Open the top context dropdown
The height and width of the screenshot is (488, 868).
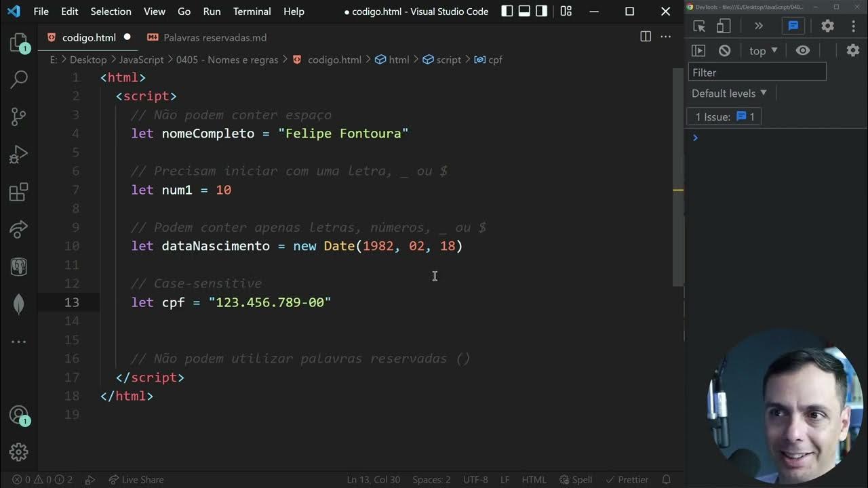click(x=764, y=51)
